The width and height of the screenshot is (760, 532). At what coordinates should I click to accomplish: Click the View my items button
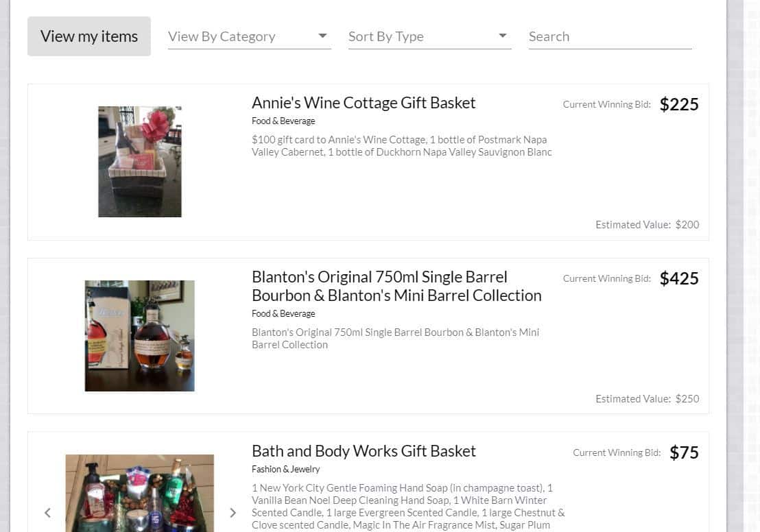[x=89, y=36]
